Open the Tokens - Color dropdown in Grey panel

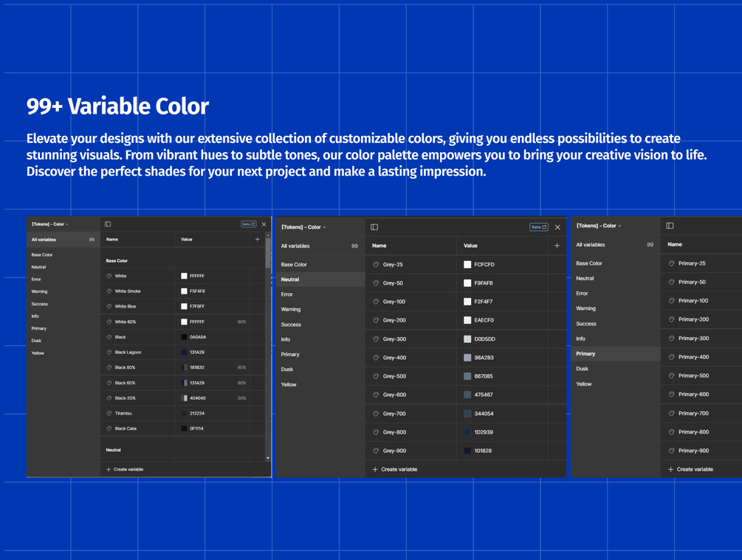[x=303, y=227]
